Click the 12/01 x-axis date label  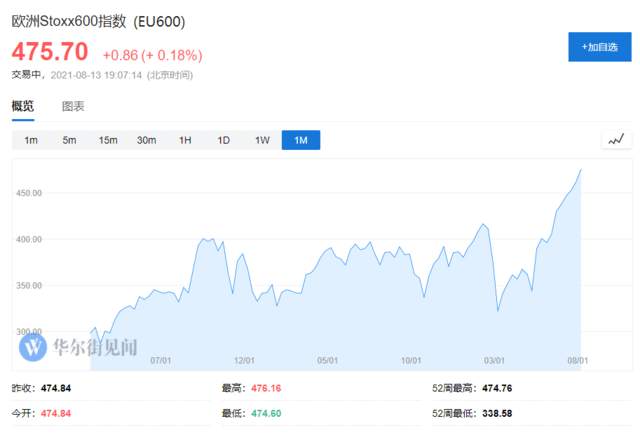click(244, 361)
